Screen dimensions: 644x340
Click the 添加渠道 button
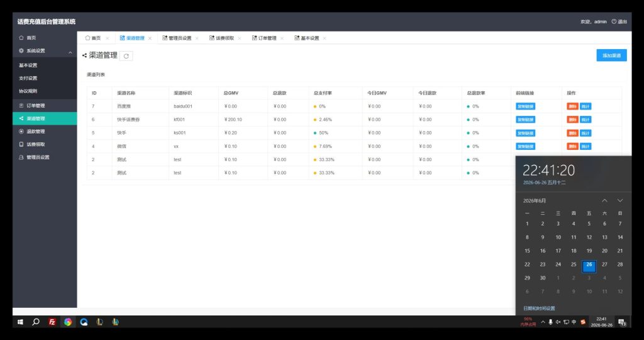pyautogui.click(x=611, y=55)
